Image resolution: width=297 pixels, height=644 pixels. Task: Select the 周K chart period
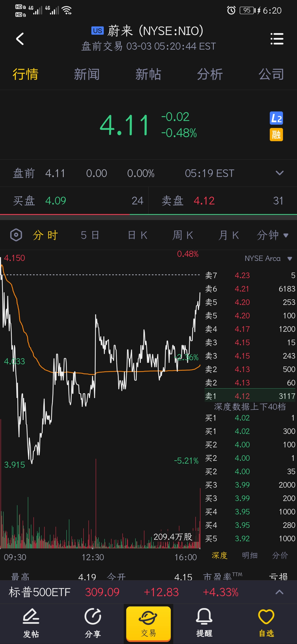183,235
